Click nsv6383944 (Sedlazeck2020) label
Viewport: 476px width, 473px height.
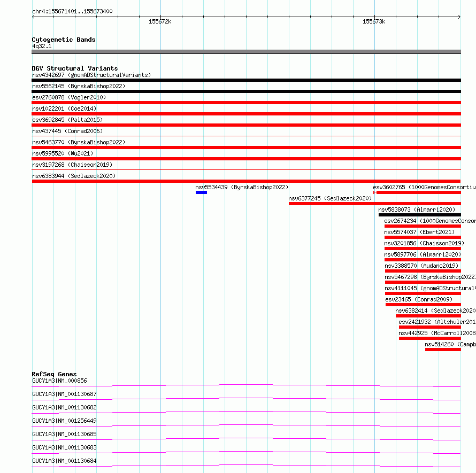(x=74, y=176)
